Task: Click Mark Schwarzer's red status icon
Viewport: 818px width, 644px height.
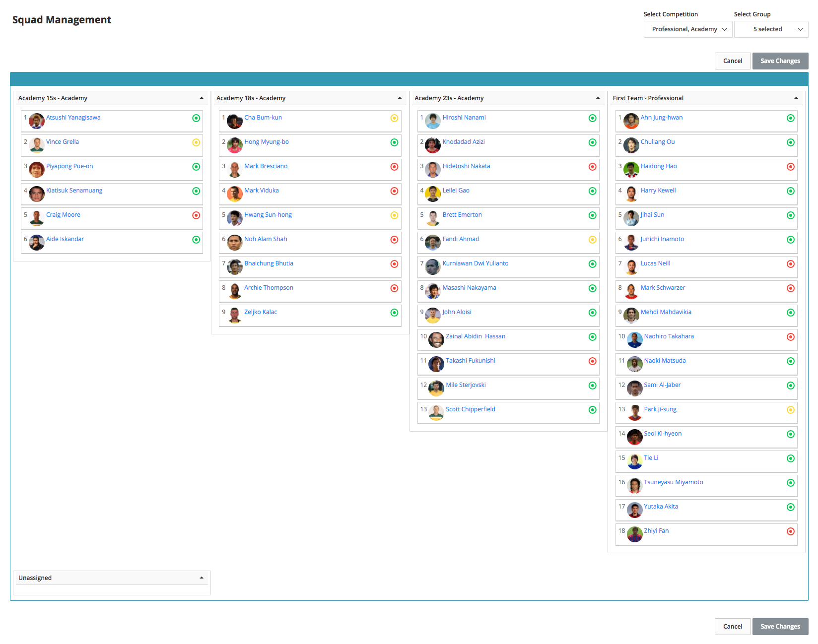Action: (791, 288)
